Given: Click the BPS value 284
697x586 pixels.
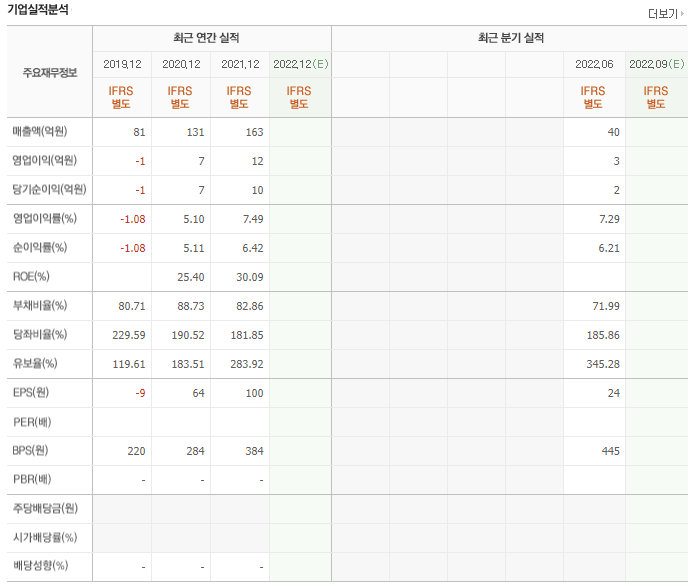Looking at the screenshot, I should (x=195, y=451).
